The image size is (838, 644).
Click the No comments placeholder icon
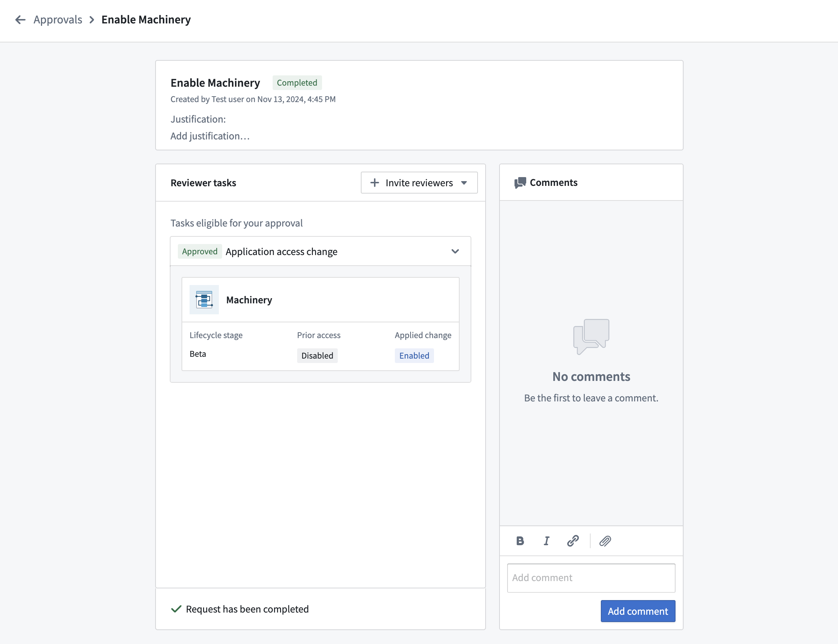pyautogui.click(x=591, y=337)
